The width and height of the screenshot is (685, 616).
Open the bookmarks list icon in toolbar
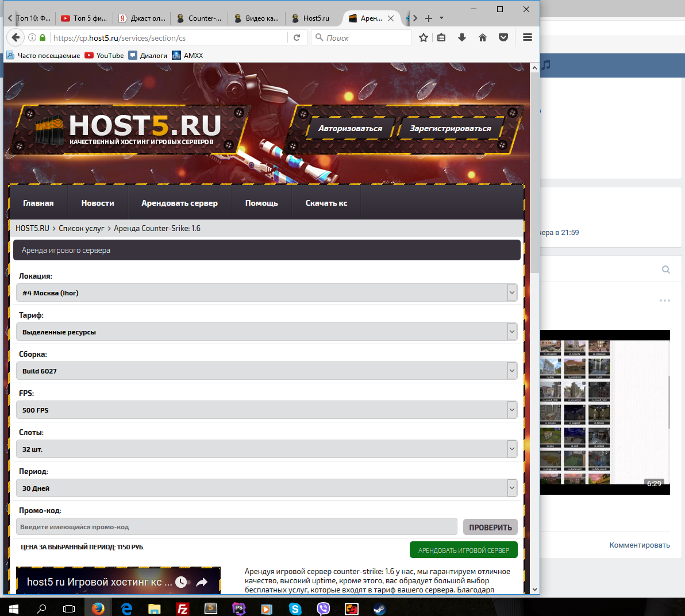coord(442,37)
